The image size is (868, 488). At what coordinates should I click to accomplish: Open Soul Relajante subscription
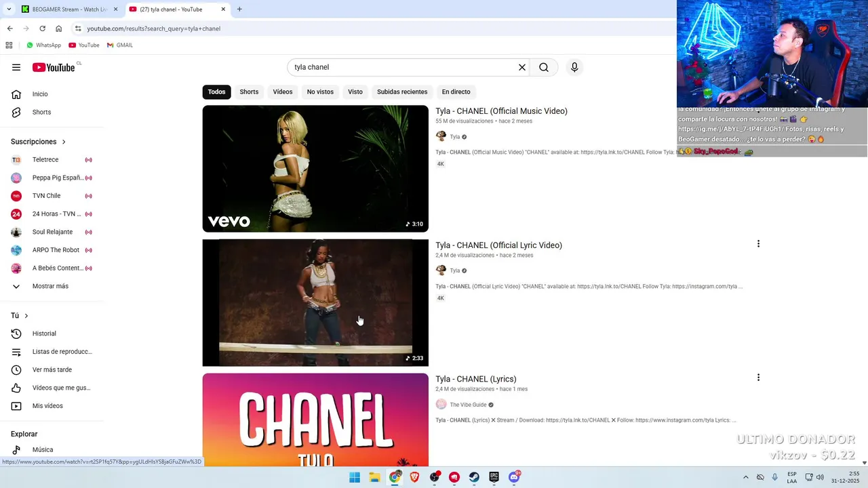point(52,232)
